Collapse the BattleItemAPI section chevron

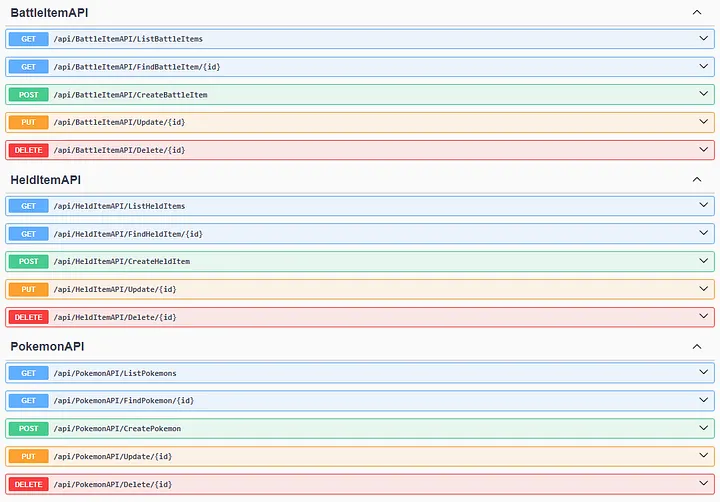pyautogui.click(x=697, y=12)
